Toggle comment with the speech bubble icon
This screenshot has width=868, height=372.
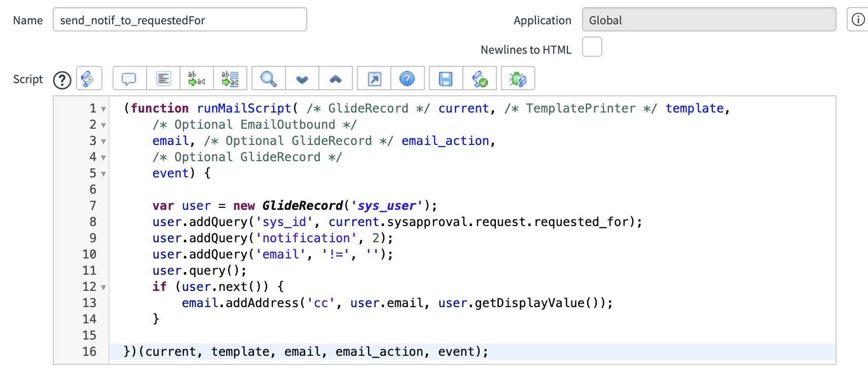(129, 79)
